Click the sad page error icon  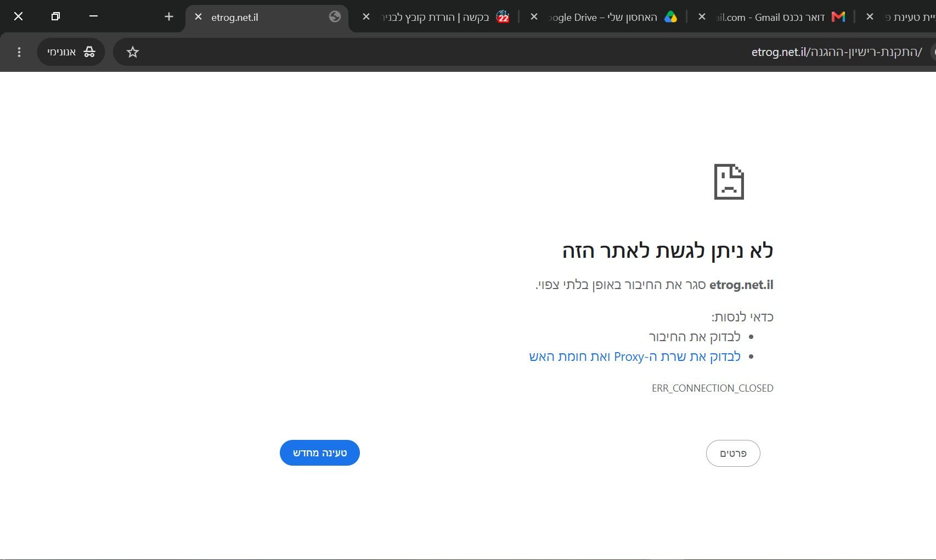729,182
